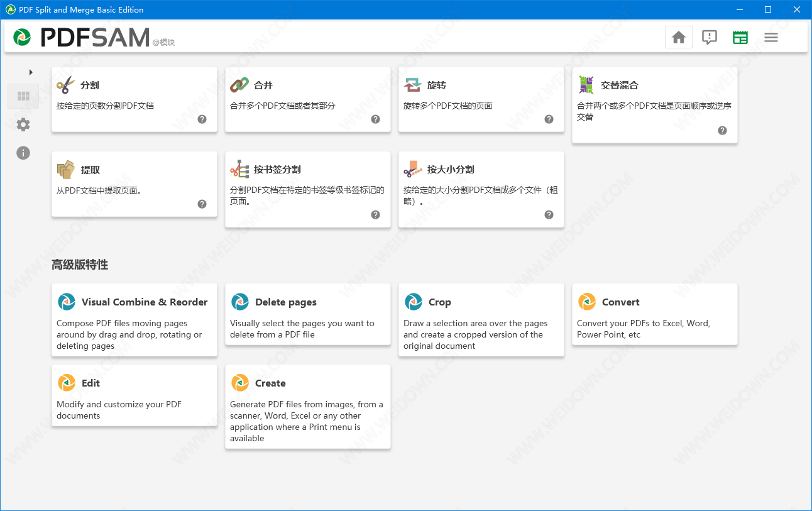This screenshot has height=511, width=812.
Task: Open the About info icon in sidebar
Action: [23, 153]
